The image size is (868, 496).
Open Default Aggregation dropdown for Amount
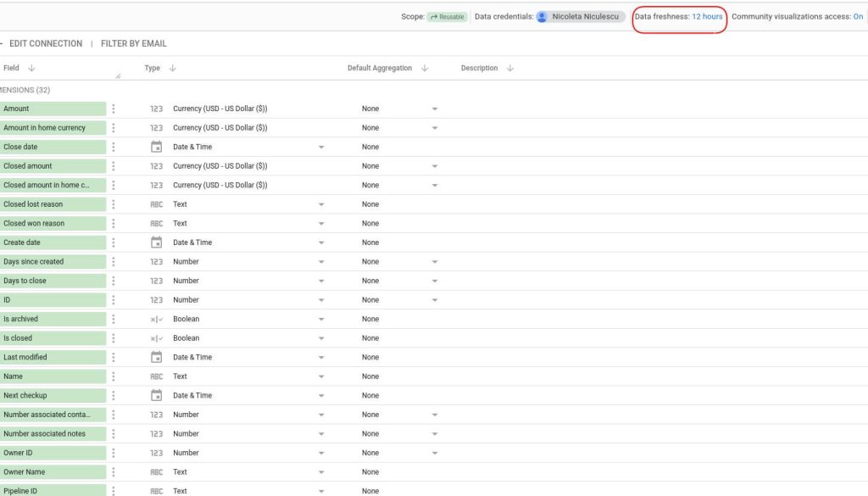435,108
